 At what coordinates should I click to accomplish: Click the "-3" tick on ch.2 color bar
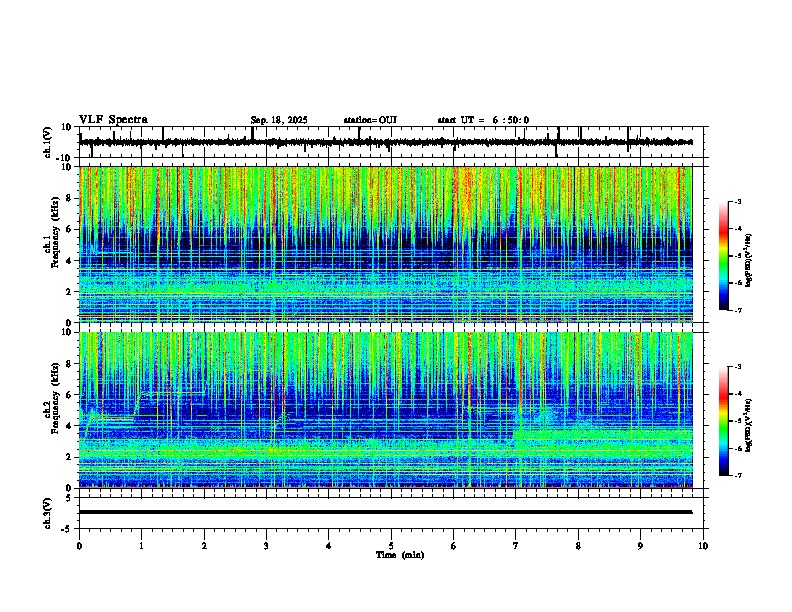point(737,367)
